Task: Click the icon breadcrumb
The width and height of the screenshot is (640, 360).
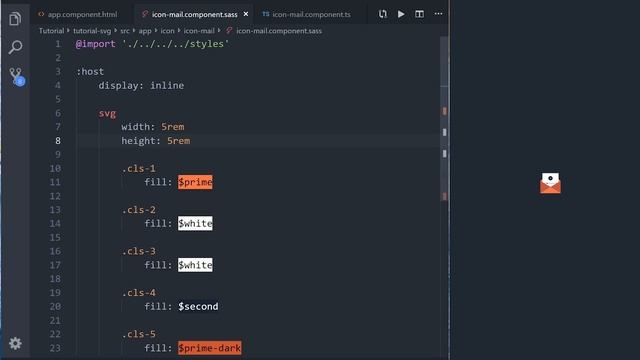Action: pyautogui.click(x=167, y=31)
